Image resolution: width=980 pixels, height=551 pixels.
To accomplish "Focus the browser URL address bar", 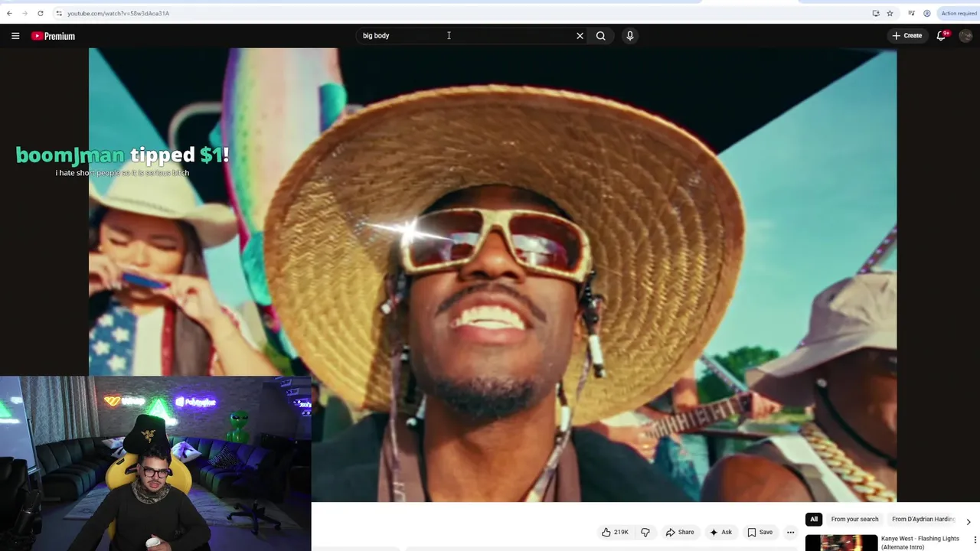I will 459,13.
